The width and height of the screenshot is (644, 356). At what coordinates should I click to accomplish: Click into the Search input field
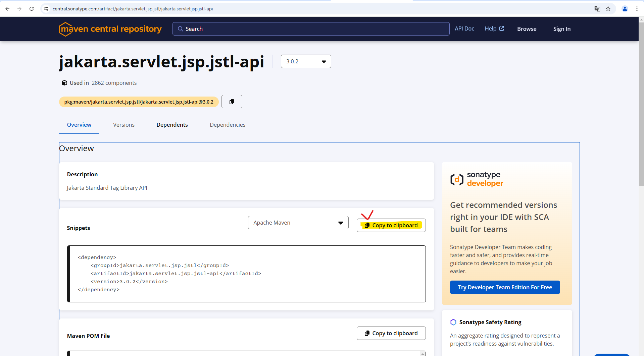(x=311, y=29)
